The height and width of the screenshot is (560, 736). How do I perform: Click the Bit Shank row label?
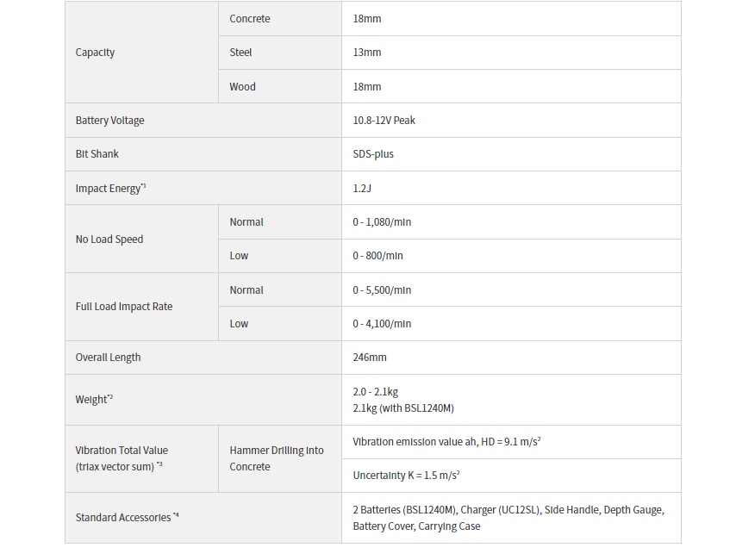[x=97, y=154]
